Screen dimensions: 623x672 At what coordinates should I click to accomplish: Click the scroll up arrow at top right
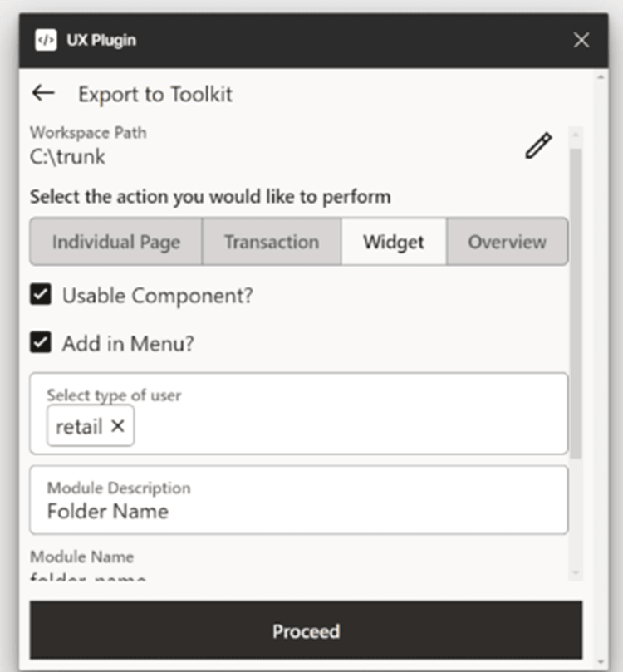click(x=600, y=77)
